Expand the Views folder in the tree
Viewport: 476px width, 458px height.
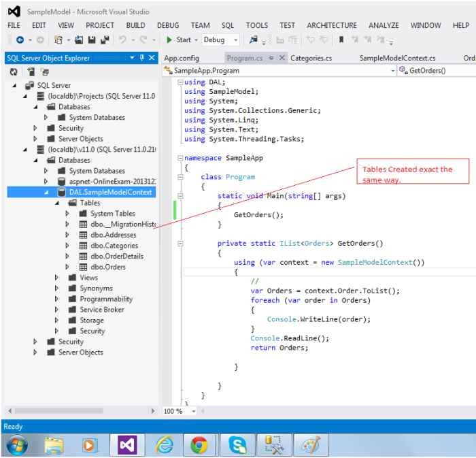(57, 278)
